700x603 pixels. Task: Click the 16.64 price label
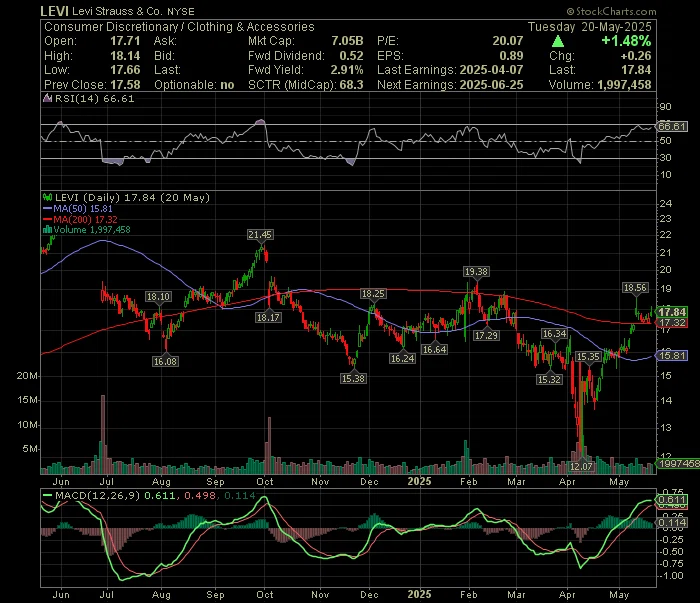pyautogui.click(x=434, y=350)
